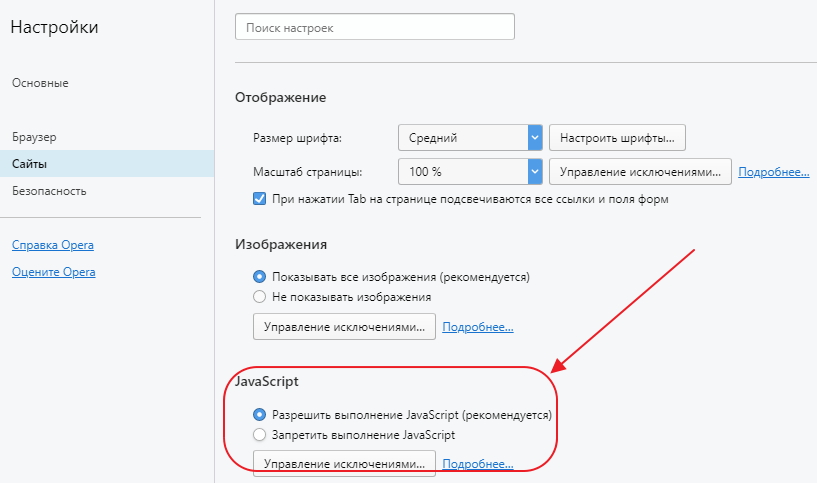The height and width of the screenshot is (483, 817).
Task: Open image exceptions management button
Action: (x=345, y=326)
